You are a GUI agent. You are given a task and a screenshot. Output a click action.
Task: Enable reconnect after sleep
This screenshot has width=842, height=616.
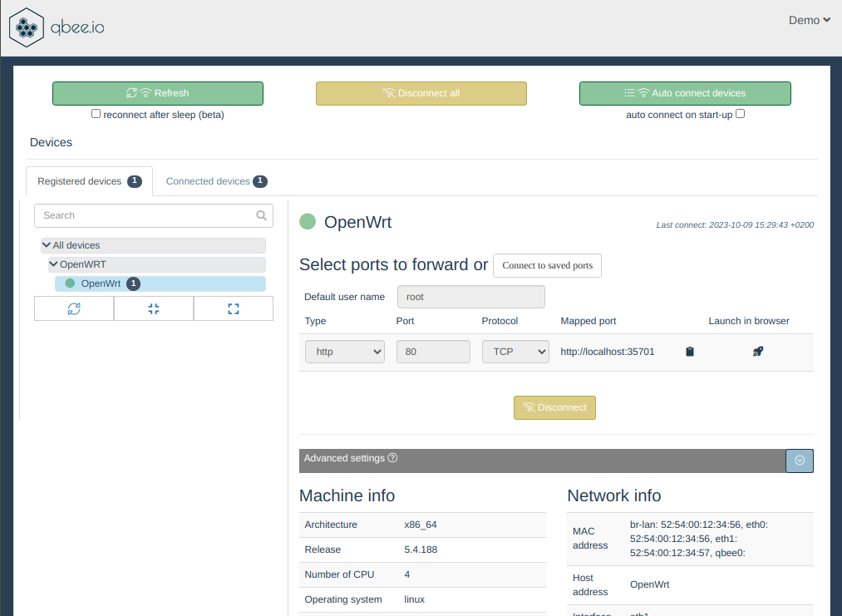click(96, 113)
